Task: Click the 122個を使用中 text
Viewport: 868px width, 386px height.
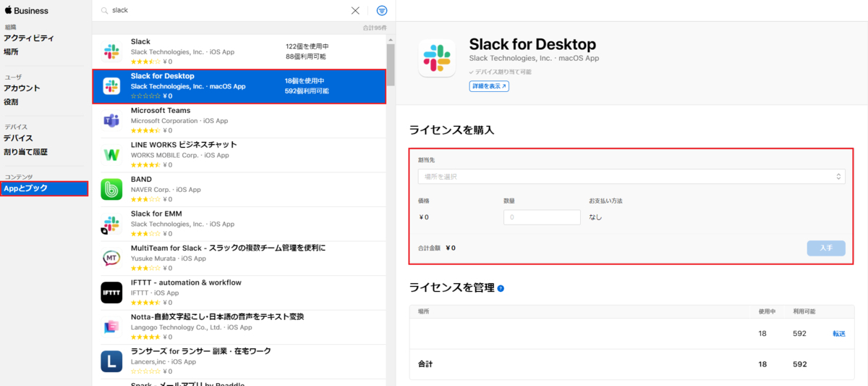Action: [307, 46]
